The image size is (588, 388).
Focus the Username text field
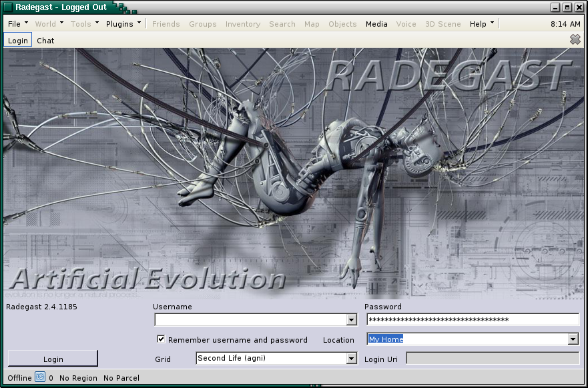pyautogui.click(x=250, y=320)
